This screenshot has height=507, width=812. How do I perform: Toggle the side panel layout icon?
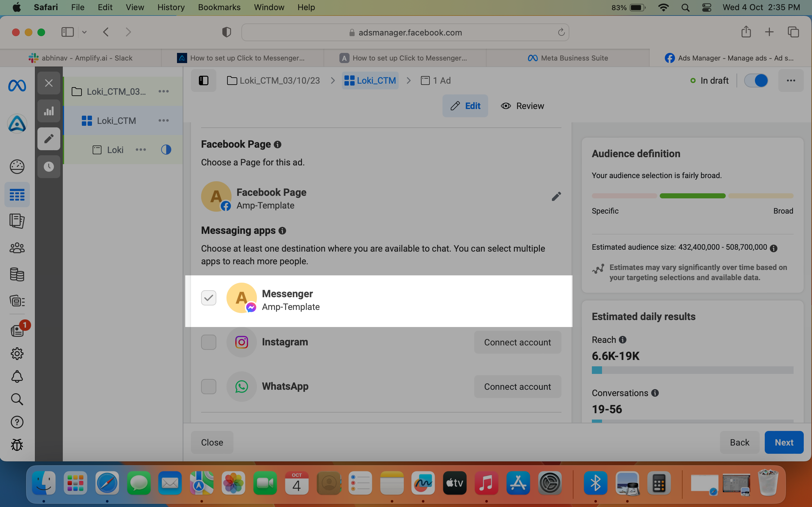tap(203, 80)
